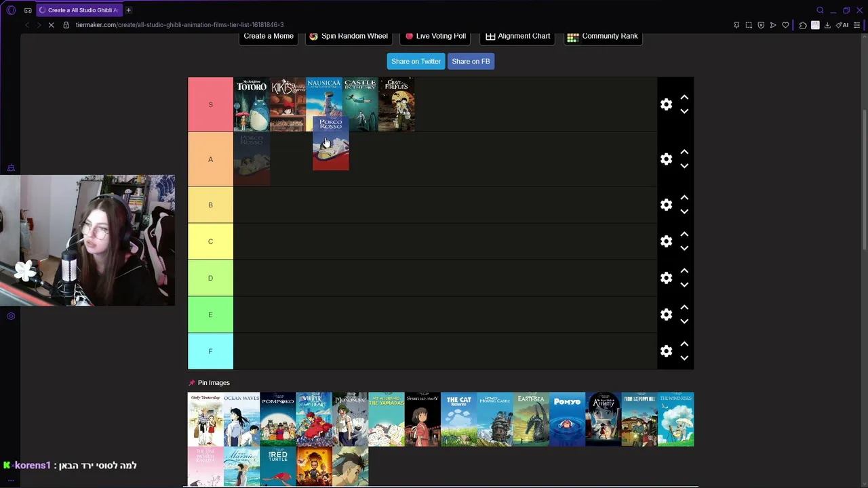Open the browser downloads icon
The image size is (868, 488).
click(x=827, y=25)
